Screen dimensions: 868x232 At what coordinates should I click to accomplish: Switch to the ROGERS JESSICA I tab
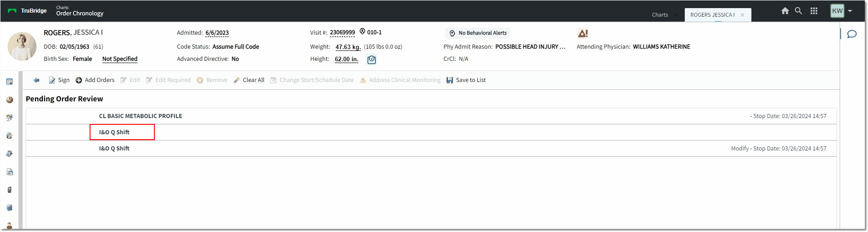(712, 15)
